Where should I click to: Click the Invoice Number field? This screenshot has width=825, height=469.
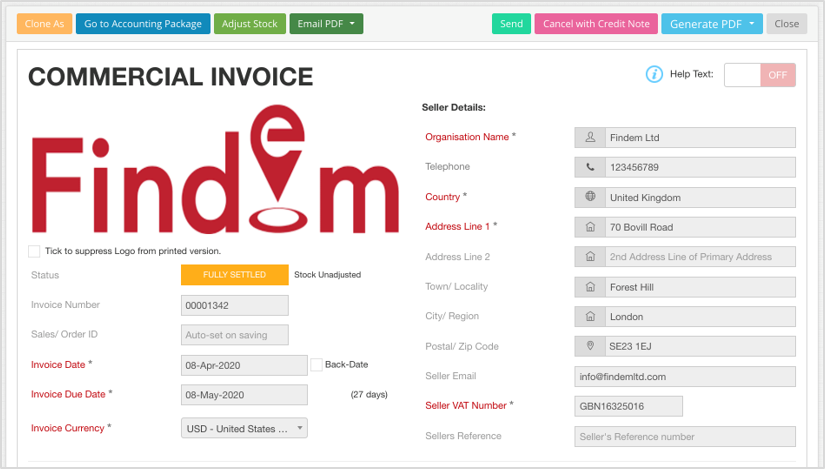pos(235,305)
